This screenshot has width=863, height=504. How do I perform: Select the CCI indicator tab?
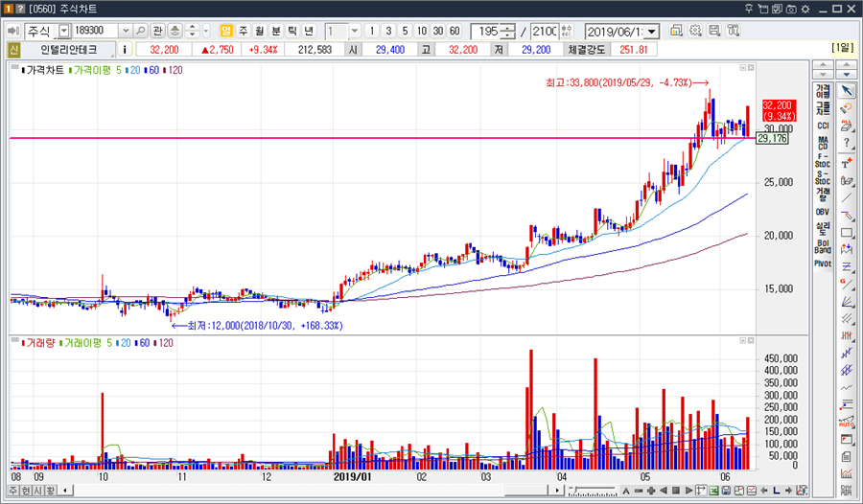(824, 126)
